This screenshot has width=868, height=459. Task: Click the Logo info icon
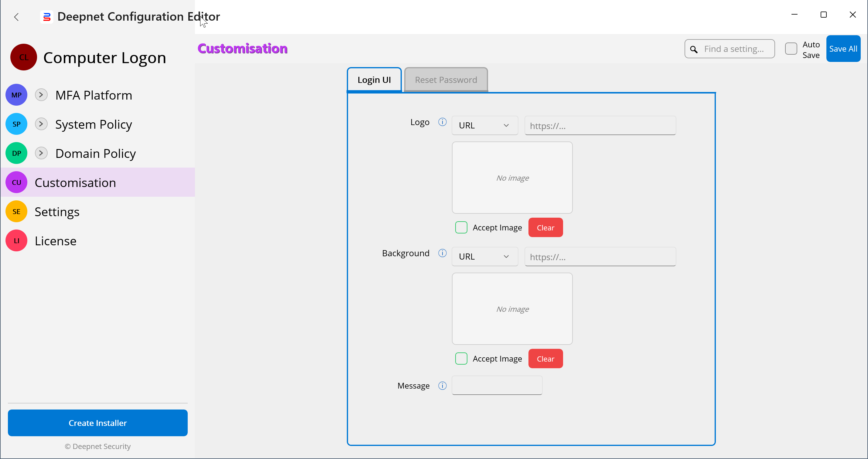(442, 122)
